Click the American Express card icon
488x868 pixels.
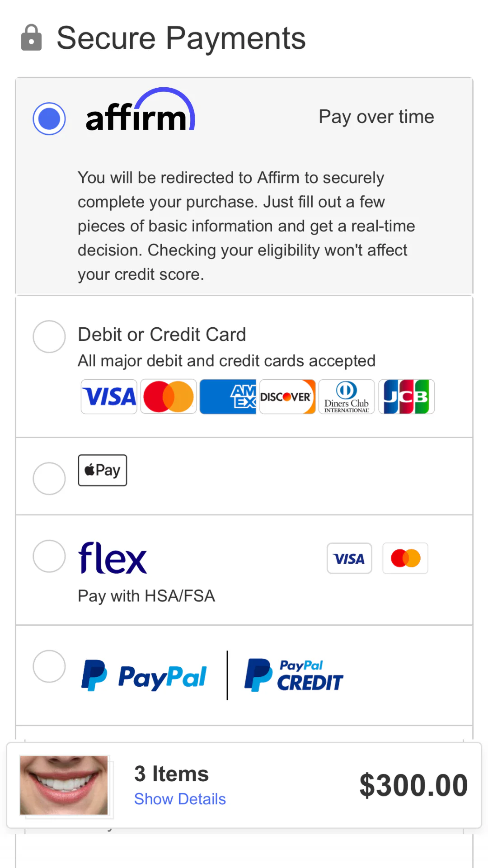[228, 396]
